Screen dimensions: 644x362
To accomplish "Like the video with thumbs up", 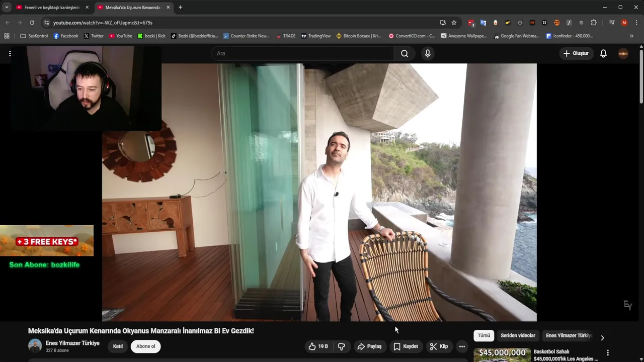I will pos(318,346).
